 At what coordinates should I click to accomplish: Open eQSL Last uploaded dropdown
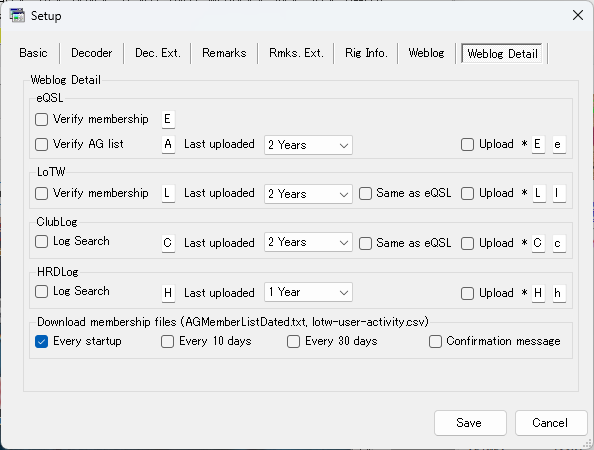308,145
